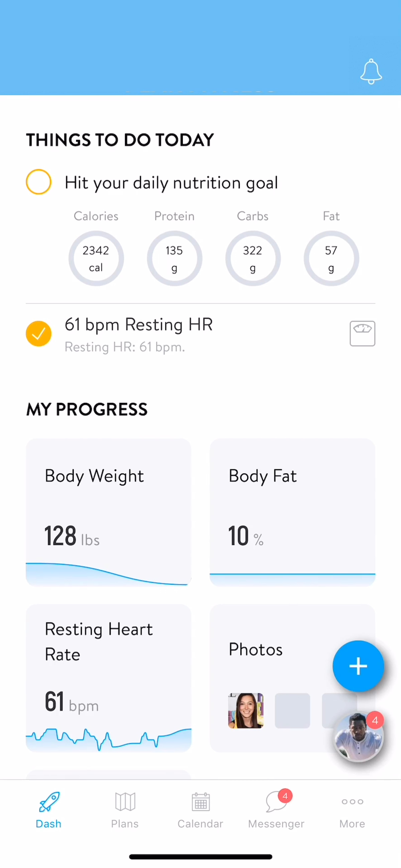Select the Protein 135 g ring
Viewport: 401px width, 868px height.
174,259
